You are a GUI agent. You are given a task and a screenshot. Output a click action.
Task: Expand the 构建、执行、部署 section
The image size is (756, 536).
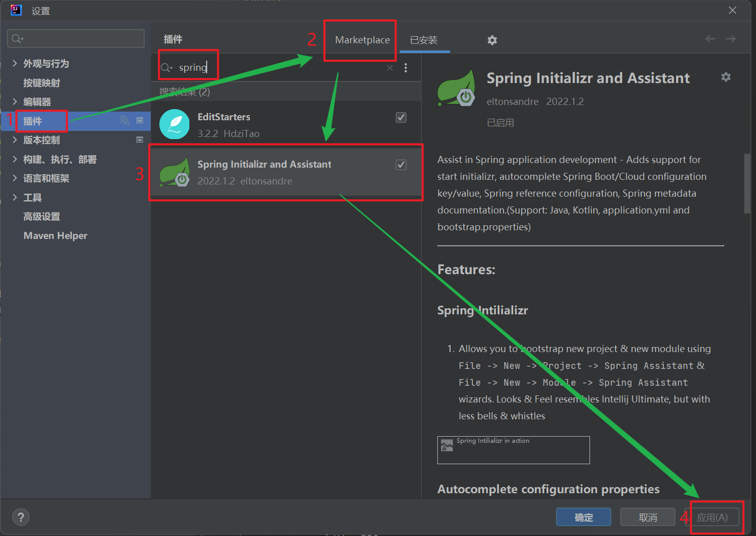pos(15,159)
